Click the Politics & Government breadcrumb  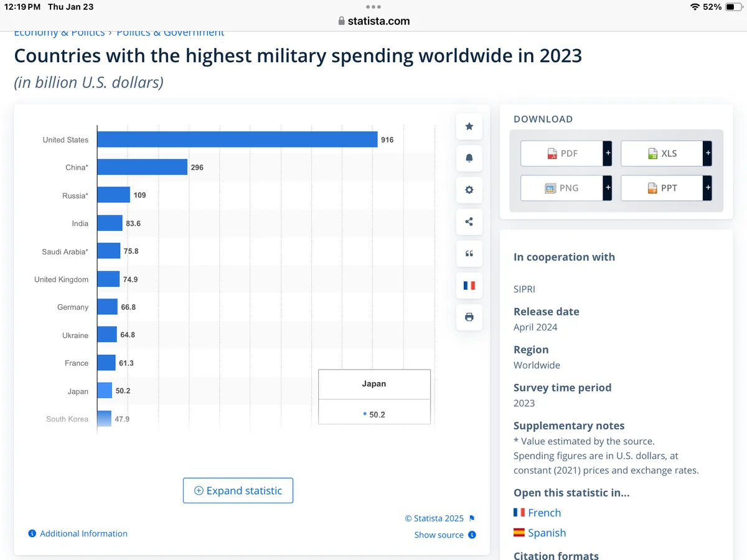170,32
